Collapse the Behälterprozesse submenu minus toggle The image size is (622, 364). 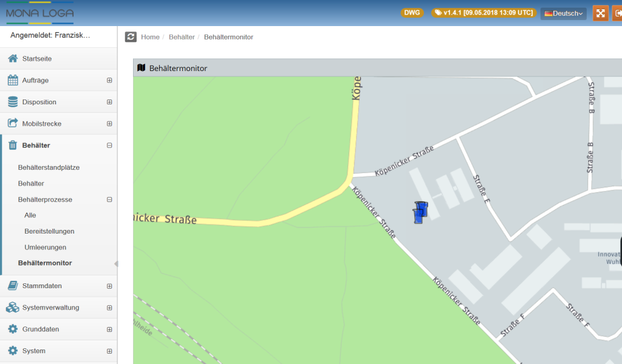click(109, 200)
